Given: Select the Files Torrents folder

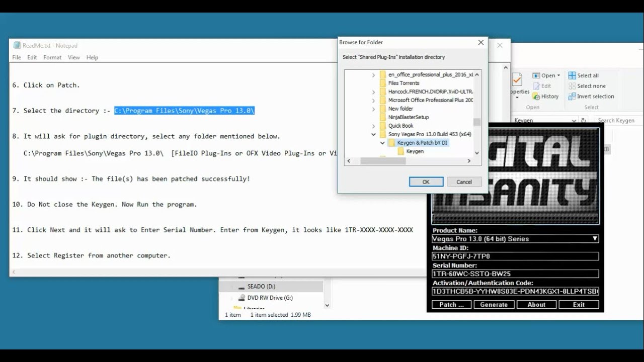Looking at the screenshot, I should 404,83.
